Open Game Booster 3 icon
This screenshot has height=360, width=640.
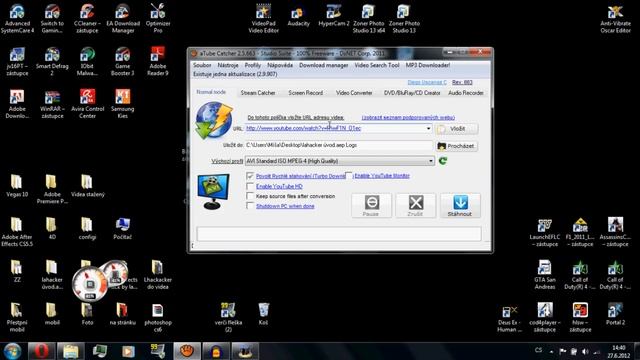122,62
